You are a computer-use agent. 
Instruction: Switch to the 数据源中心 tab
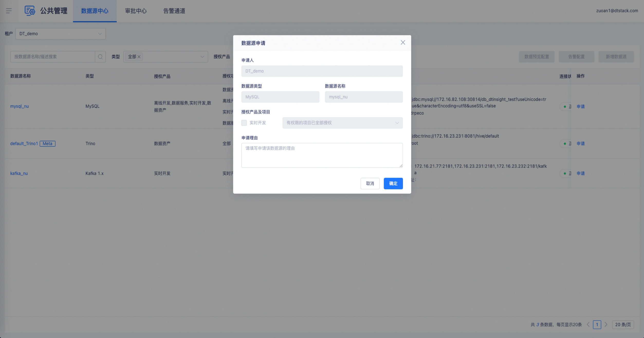tap(95, 11)
